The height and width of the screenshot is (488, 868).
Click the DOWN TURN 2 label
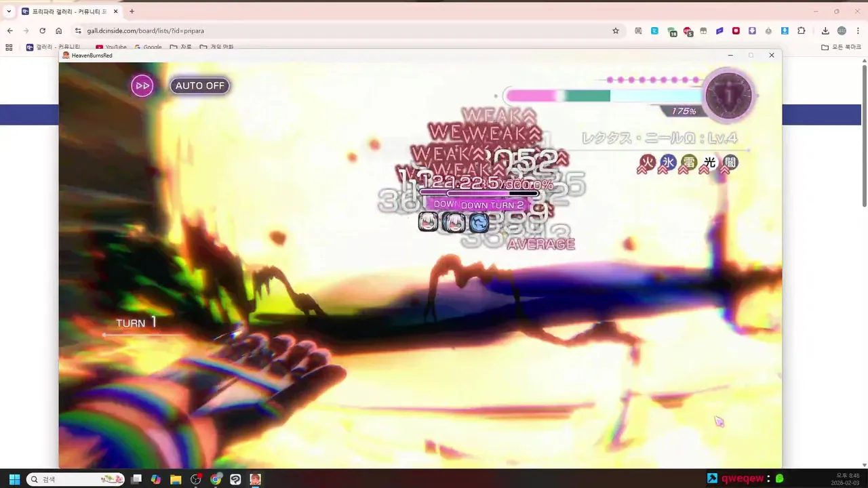(x=492, y=205)
